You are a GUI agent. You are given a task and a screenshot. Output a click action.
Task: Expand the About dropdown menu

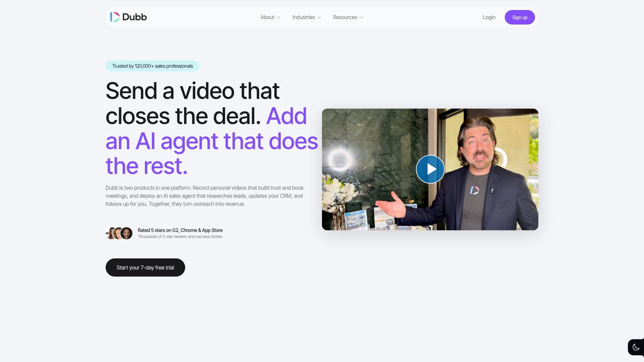pyautogui.click(x=270, y=17)
